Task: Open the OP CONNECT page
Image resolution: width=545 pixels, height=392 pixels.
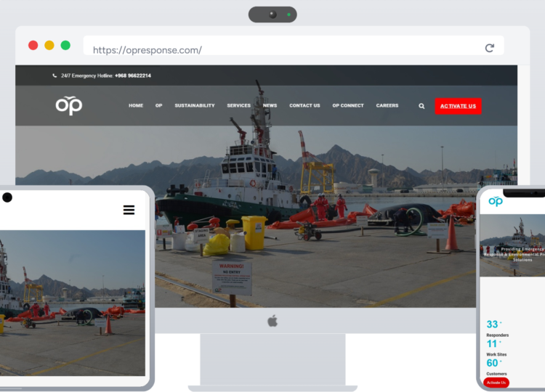Action: pos(348,106)
